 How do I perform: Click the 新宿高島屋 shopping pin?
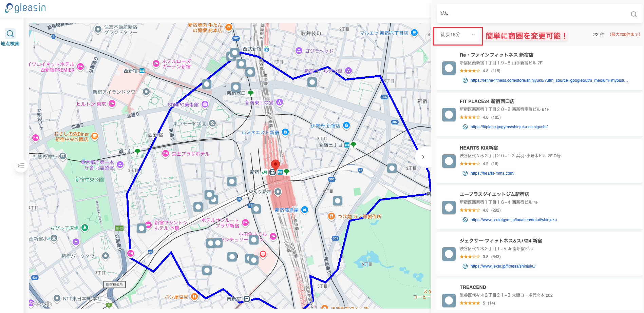pos(305,210)
